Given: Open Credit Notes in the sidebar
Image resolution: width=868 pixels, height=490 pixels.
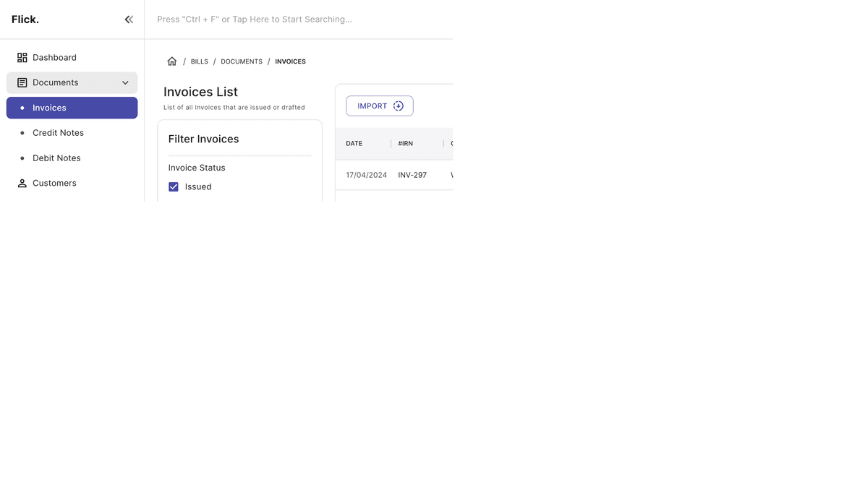Looking at the screenshot, I should click(58, 133).
